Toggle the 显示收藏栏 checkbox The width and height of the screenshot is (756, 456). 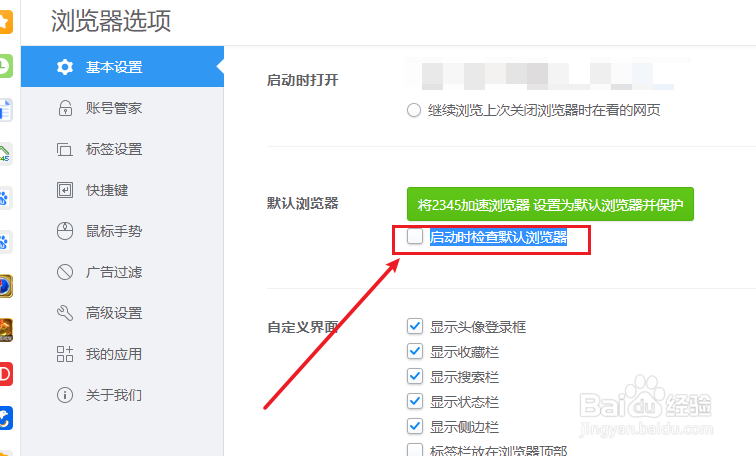(x=415, y=351)
